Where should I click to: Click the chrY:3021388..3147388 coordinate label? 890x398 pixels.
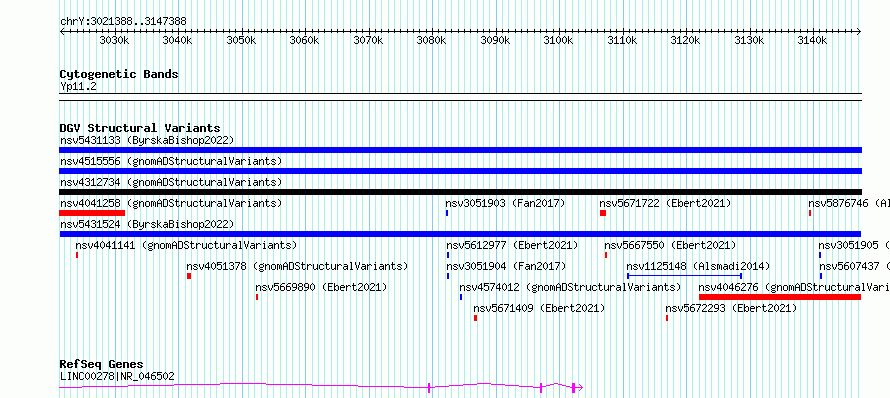[123, 22]
